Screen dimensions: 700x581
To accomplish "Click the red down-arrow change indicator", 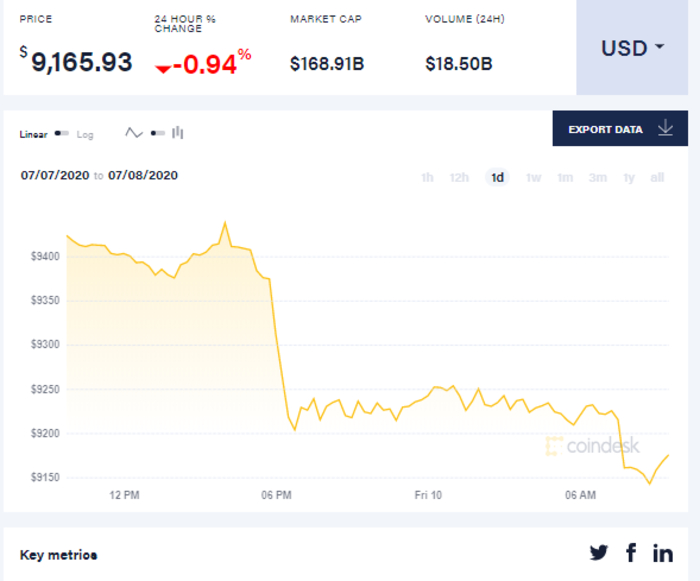I will pyautogui.click(x=163, y=68).
